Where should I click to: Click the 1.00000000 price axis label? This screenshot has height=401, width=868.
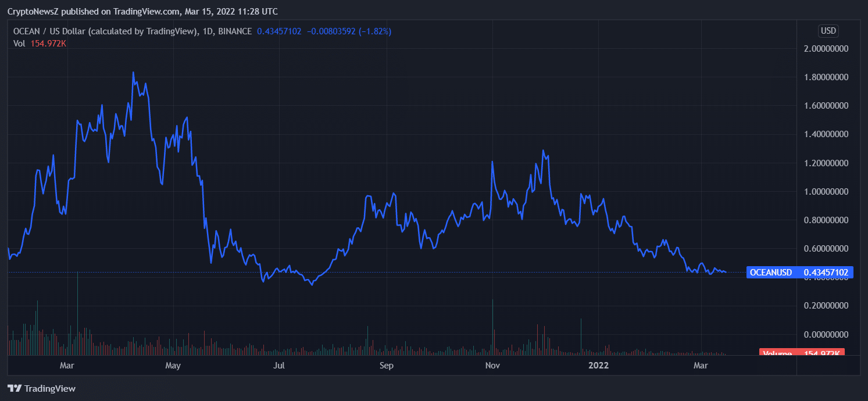[826, 192]
